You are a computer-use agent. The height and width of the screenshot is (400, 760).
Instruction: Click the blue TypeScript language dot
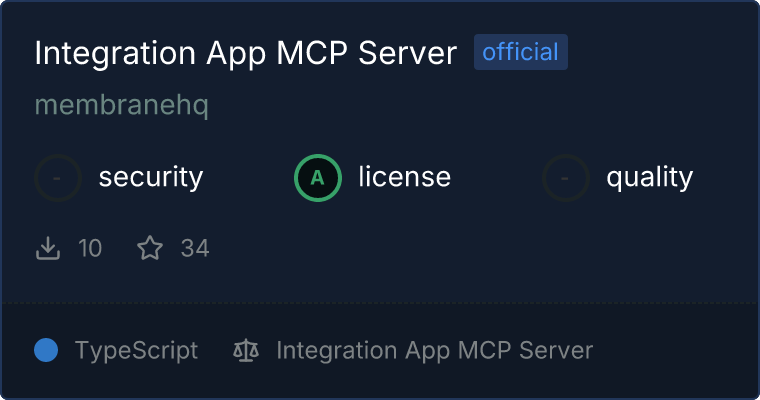(x=46, y=350)
